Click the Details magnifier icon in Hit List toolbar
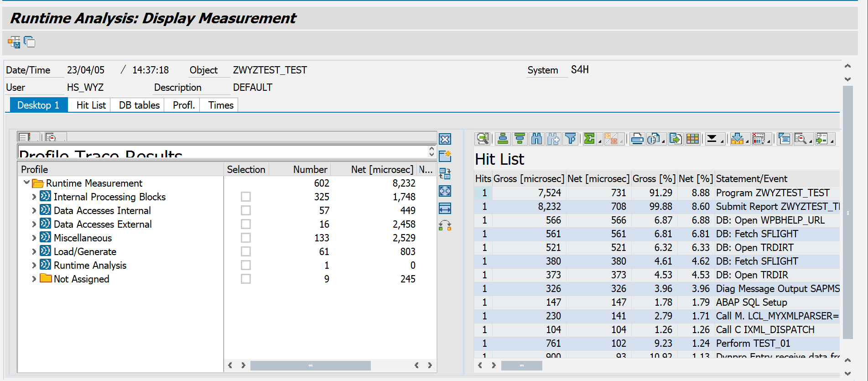The image size is (868, 381). pyautogui.click(x=482, y=139)
